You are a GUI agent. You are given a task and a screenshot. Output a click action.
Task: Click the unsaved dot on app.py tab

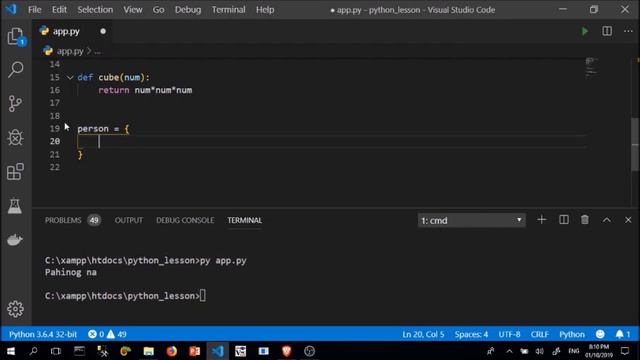click(x=103, y=31)
